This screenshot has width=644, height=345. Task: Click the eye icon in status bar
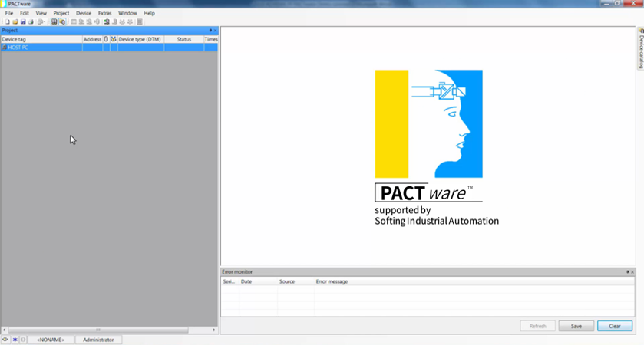pos(5,340)
